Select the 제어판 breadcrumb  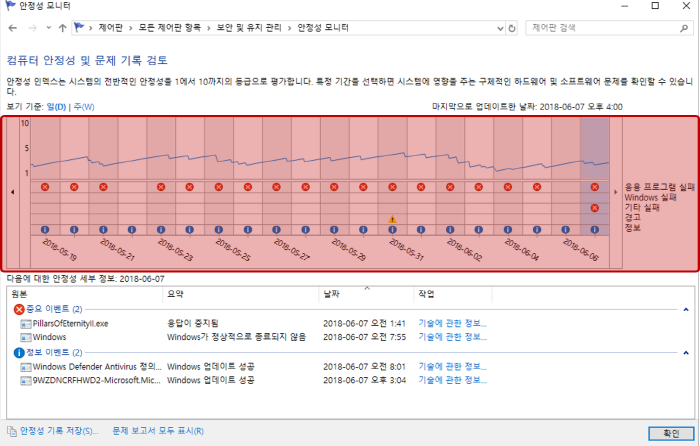[111, 28]
